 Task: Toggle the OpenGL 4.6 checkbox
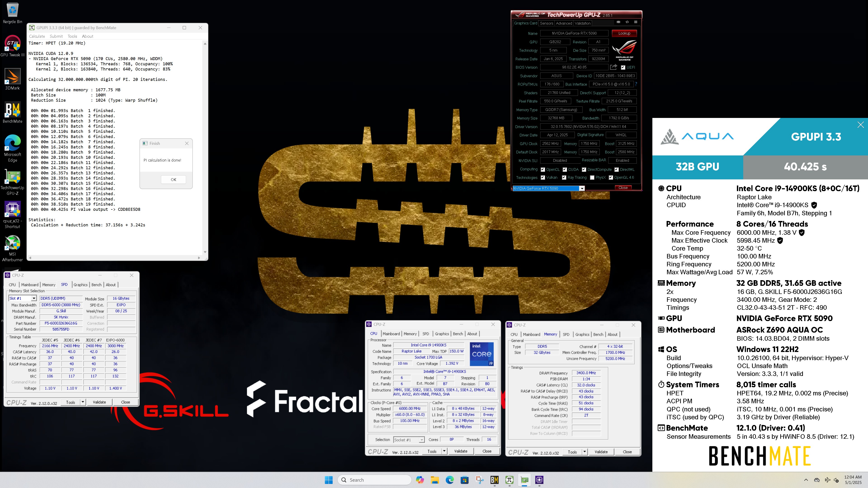tap(611, 178)
